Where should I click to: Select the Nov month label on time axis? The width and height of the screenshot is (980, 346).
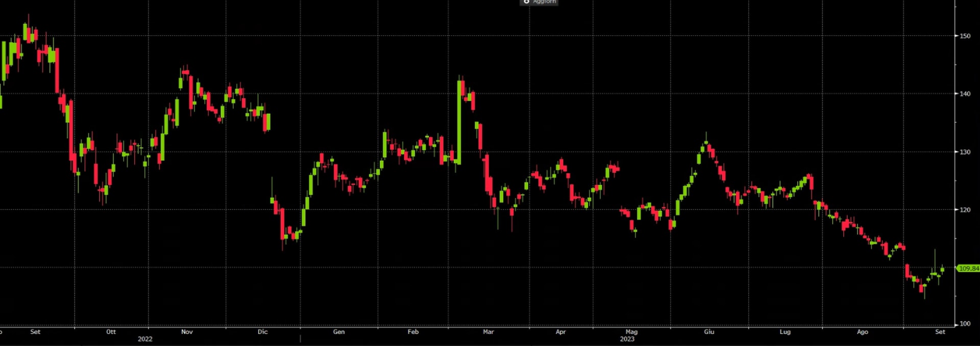pyautogui.click(x=187, y=332)
